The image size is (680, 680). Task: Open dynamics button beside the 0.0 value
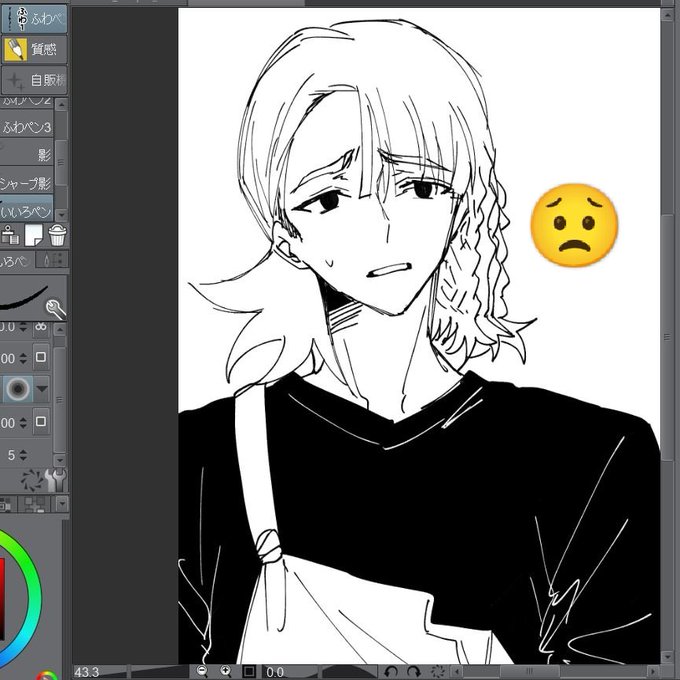click(41, 327)
